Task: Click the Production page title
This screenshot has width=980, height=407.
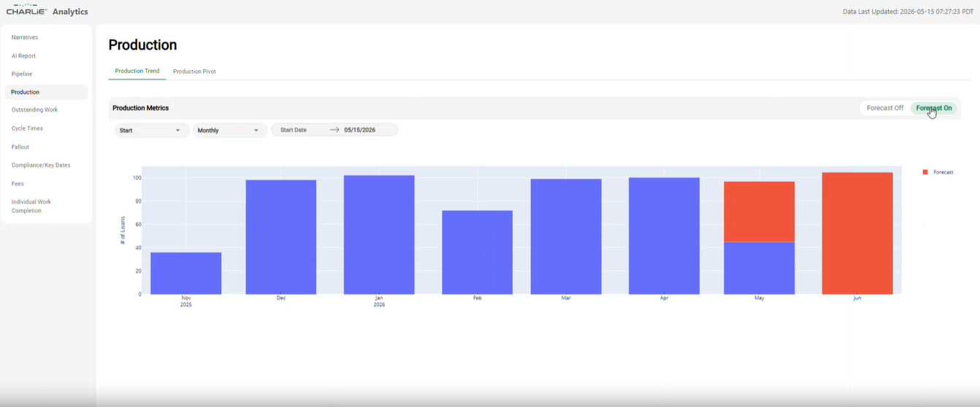Action: [142, 45]
